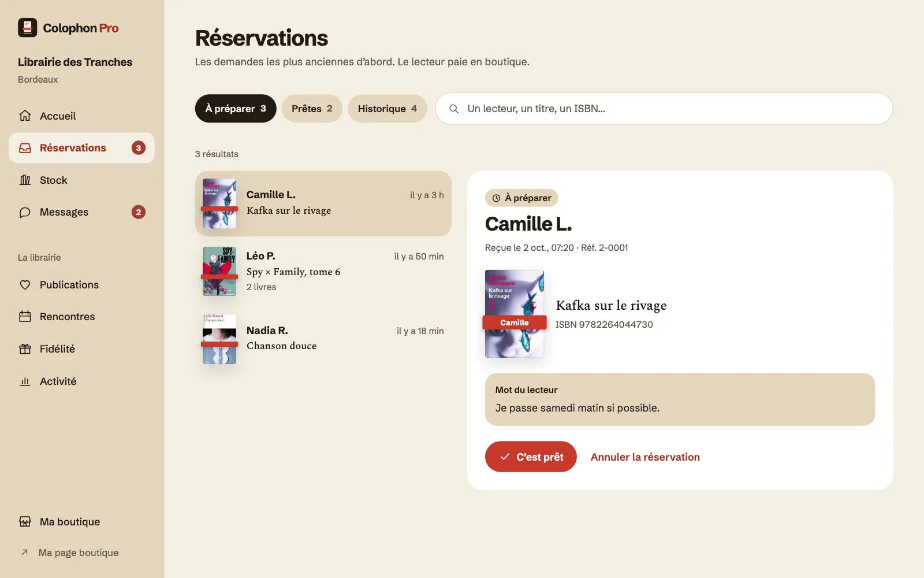Select Nadia R. reservation in the list
The width and height of the screenshot is (924, 578).
pos(323,339)
